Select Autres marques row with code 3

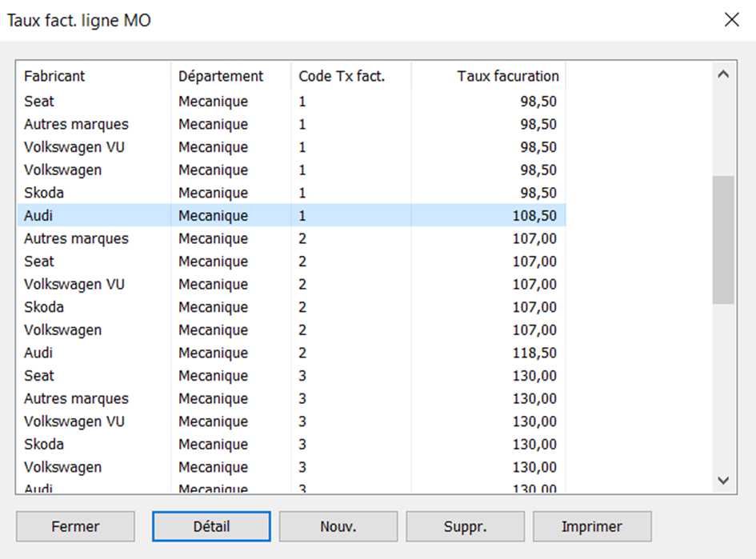click(291, 398)
